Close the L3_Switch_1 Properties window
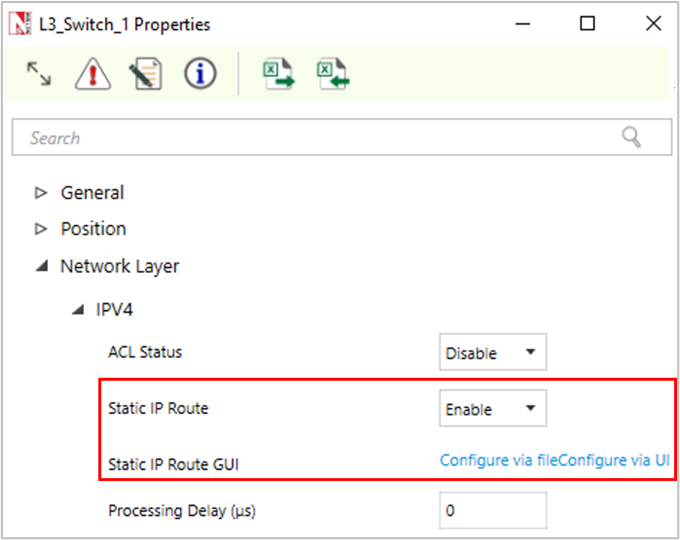 click(x=653, y=24)
